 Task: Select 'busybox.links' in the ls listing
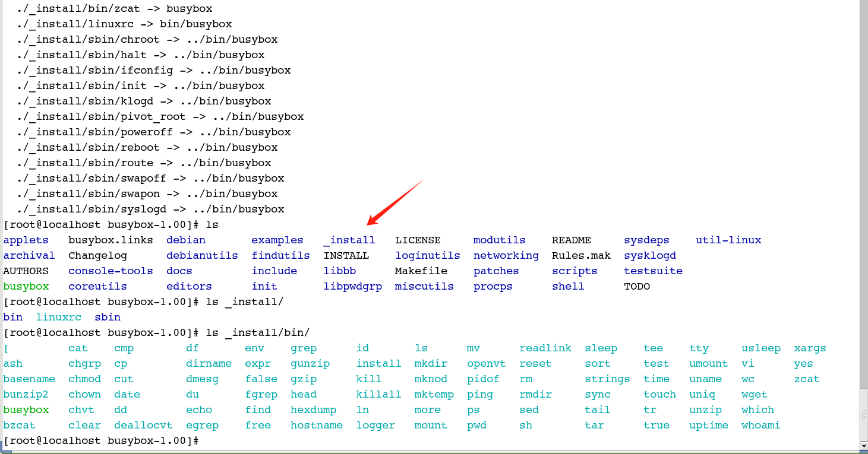point(111,240)
